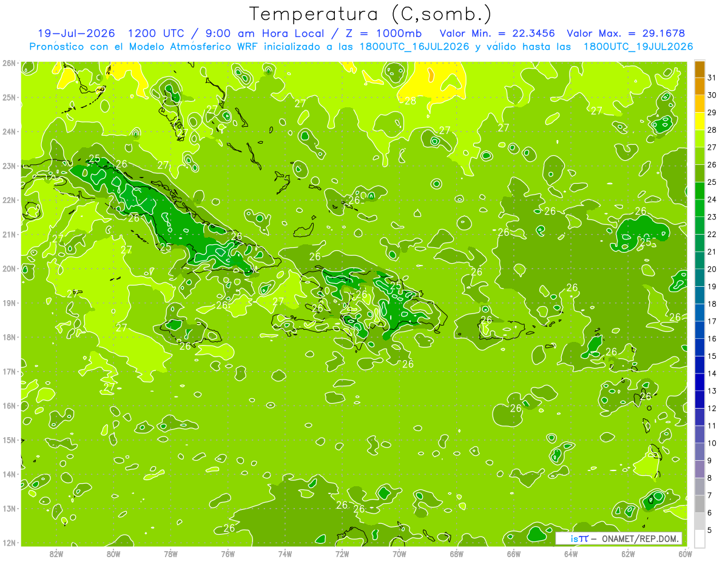Click longitude label '68W'

456,553
